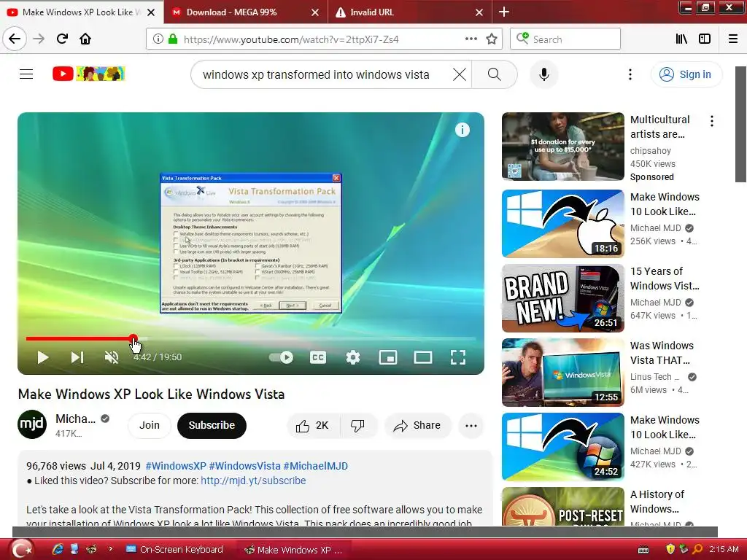Click the browser Back arrow

click(x=15, y=39)
